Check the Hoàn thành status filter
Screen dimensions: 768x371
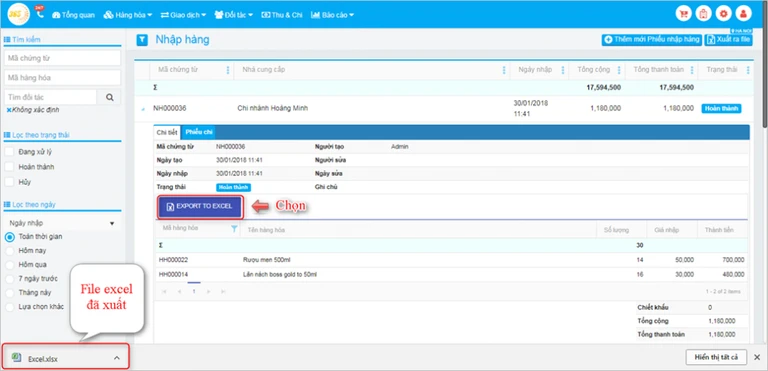(x=9, y=167)
